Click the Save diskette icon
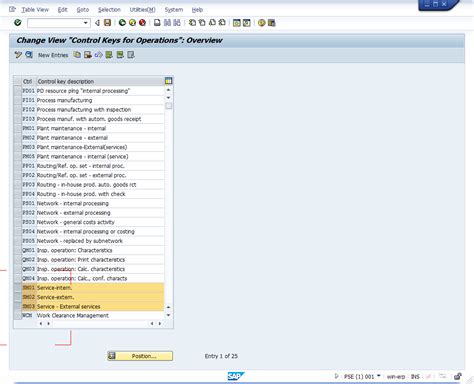 pos(107,23)
